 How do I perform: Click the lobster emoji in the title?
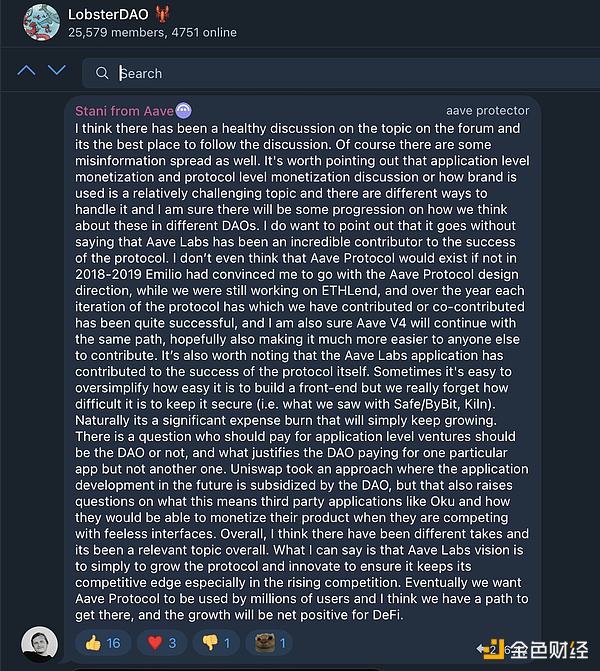point(161,14)
